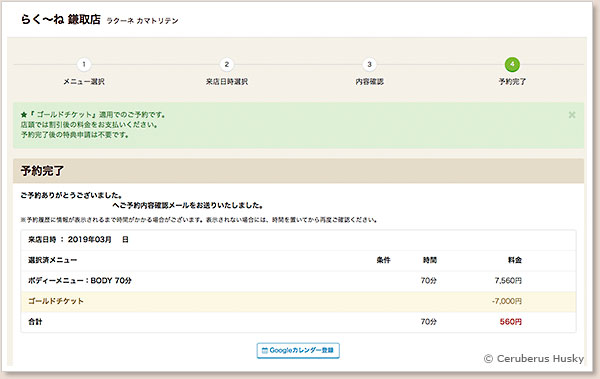Screen dimensions: 600x379
Task: Select step 3 circle 内容確認
Action: 369,64
